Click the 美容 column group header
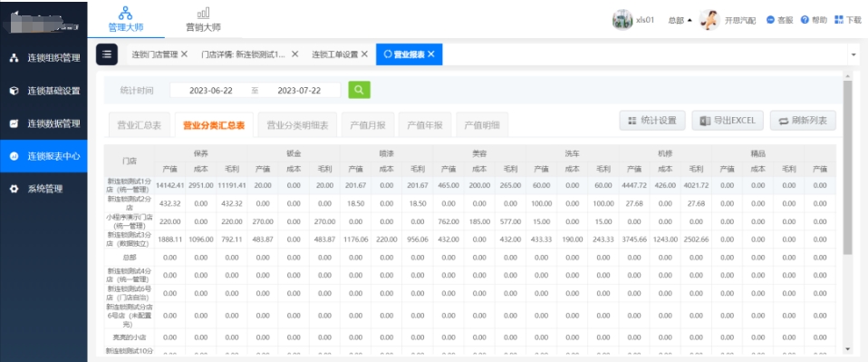The width and height of the screenshot is (868, 362). (478, 153)
